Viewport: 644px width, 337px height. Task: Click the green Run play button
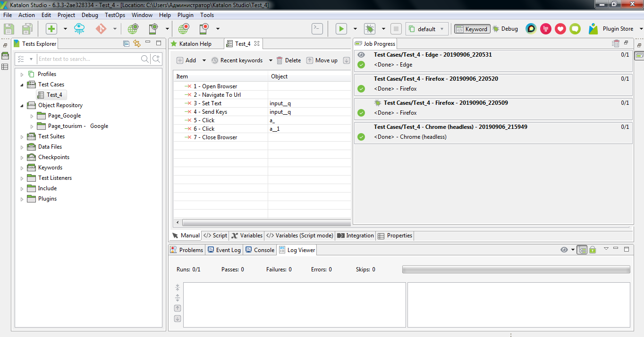341,29
